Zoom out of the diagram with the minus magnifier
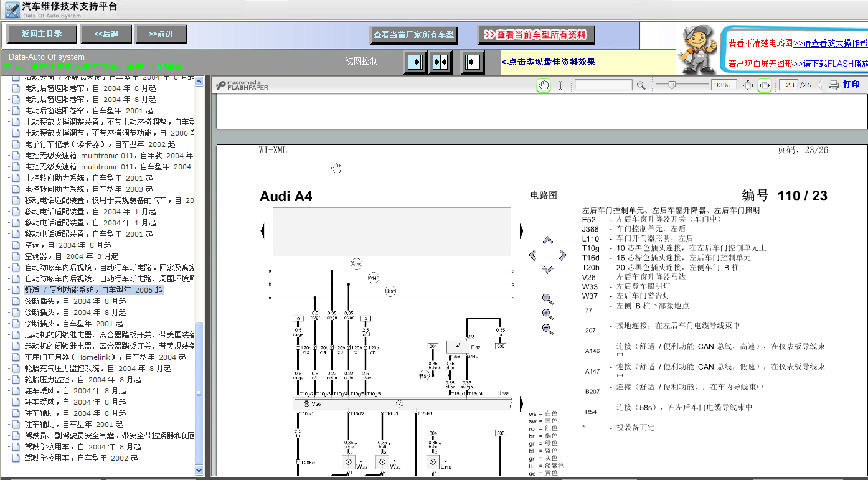The image size is (868, 480). pos(547,329)
